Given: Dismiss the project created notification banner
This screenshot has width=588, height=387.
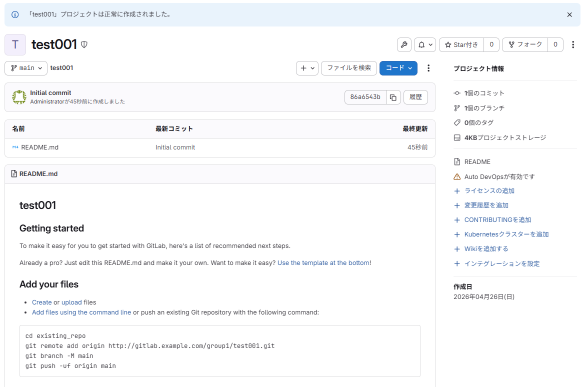Looking at the screenshot, I should [569, 15].
